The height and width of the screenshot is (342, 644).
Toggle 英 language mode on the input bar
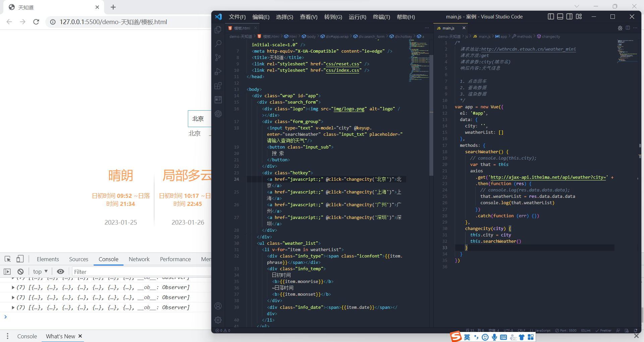467,337
